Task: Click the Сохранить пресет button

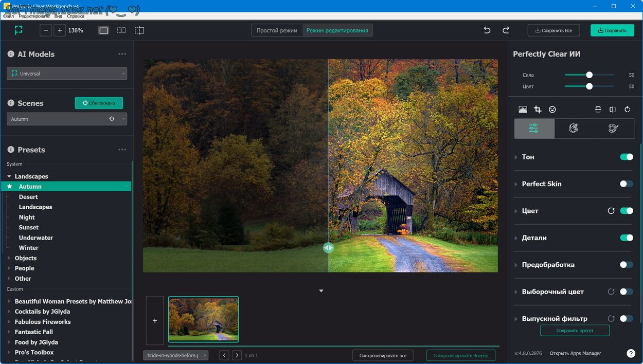Action: pyautogui.click(x=575, y=331)
